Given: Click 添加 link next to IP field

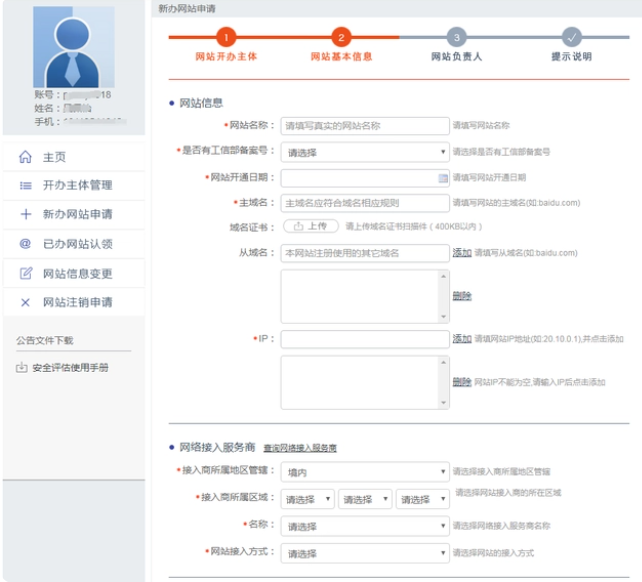Looking at the screenshot, I should pyautogui.click(x=461, y=339).
